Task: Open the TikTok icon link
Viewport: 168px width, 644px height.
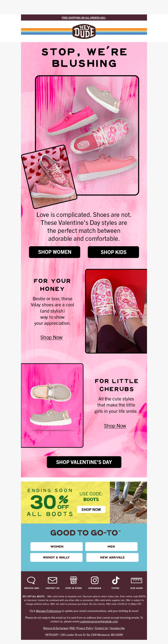Action: coord(115,580)
